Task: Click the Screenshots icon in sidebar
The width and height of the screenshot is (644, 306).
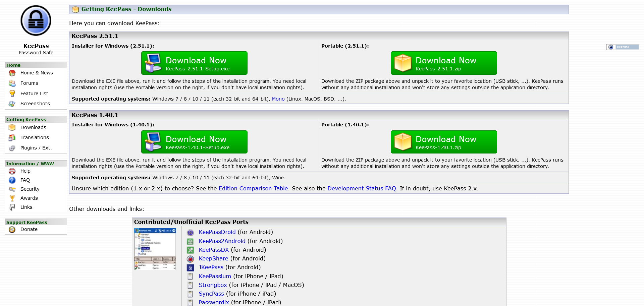Action: pyautogui.click(x=12, y=104)
